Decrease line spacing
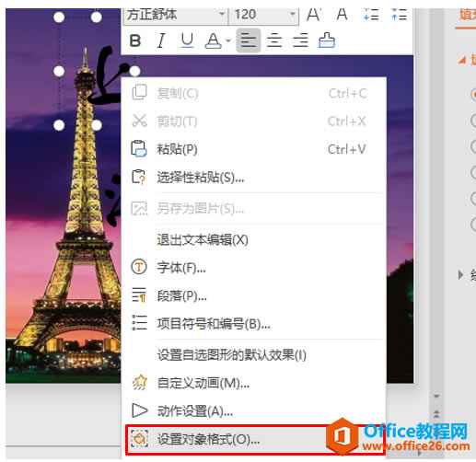The image size is (476, 462). point(400,15)
